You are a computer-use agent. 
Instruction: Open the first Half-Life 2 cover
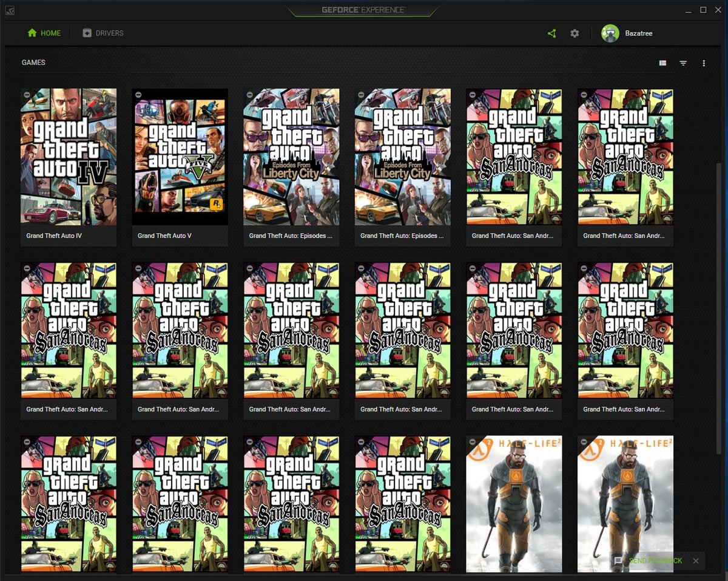pyautogui.click(x=514, y=504)
